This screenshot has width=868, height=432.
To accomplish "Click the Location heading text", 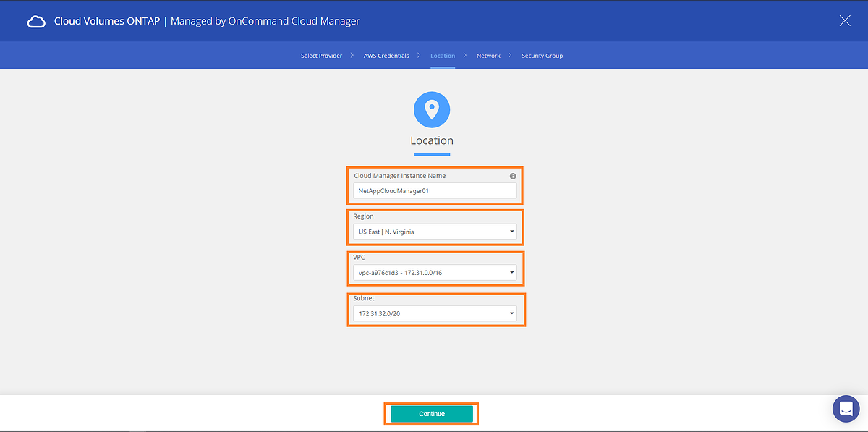I will pos(432,140).
